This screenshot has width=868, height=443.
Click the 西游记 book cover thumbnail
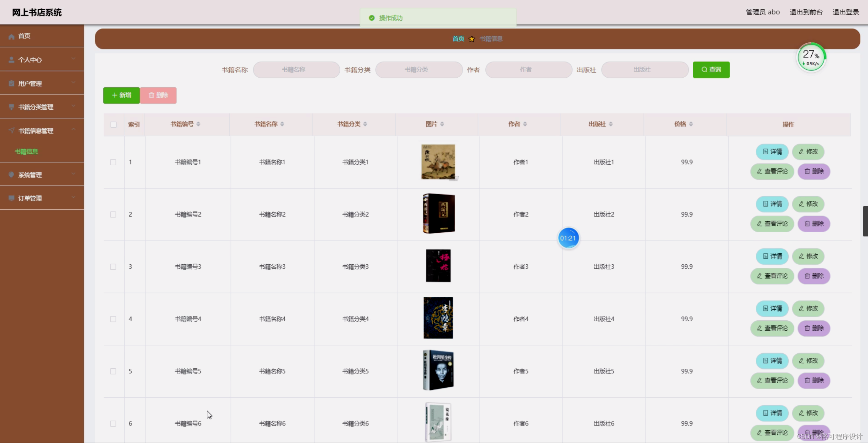click(x=438, y=213)
